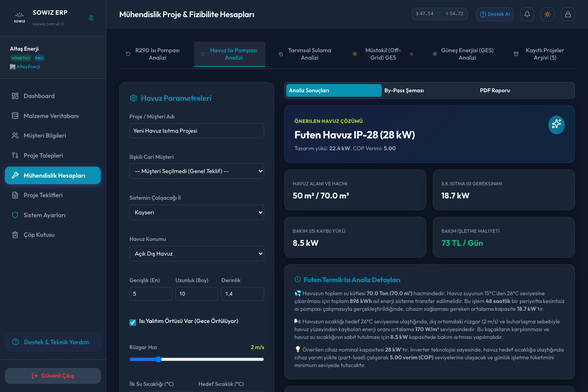Open notifications with the bell icon
The image size is (588, 392).
[x=527, y=14]
